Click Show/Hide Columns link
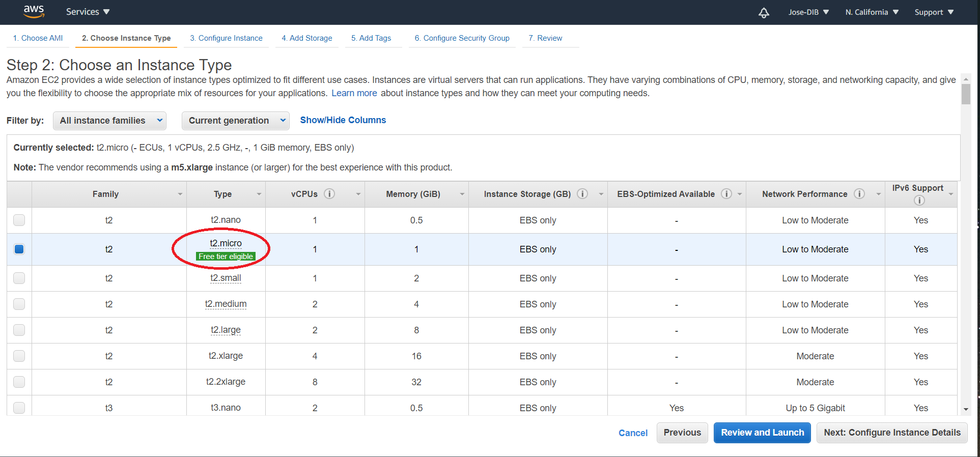980x457 pixels. (343, 120)
